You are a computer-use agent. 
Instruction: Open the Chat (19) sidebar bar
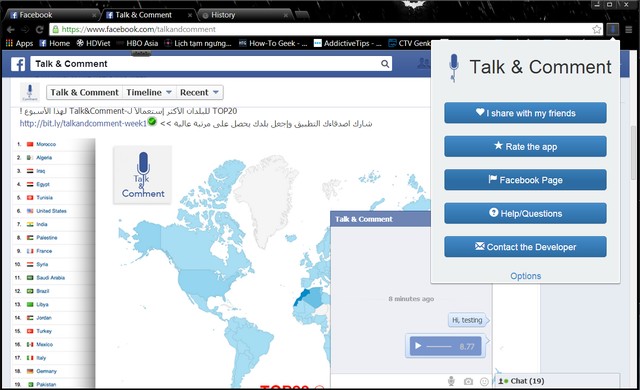[557, 381]
